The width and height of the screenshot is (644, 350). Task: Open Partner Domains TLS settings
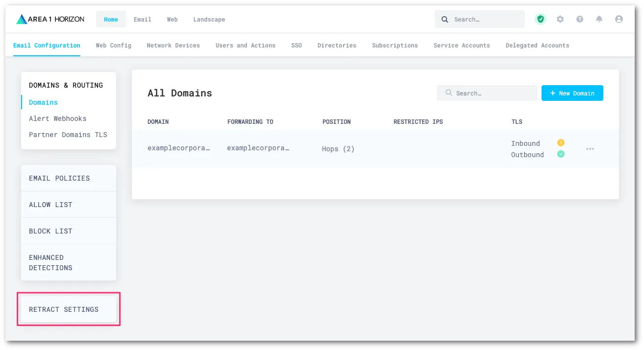(x=68, y=135)
